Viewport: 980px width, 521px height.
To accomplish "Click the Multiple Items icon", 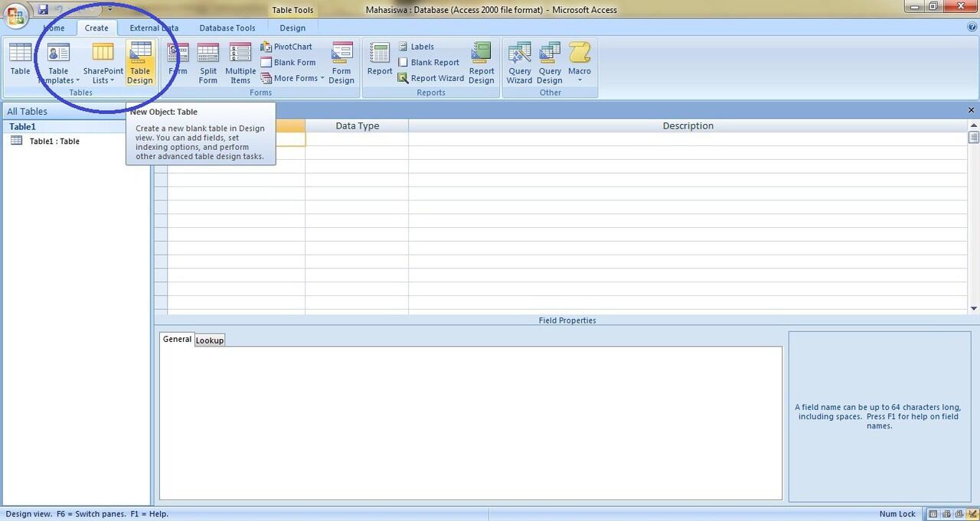I will click(x=240, y=54).
